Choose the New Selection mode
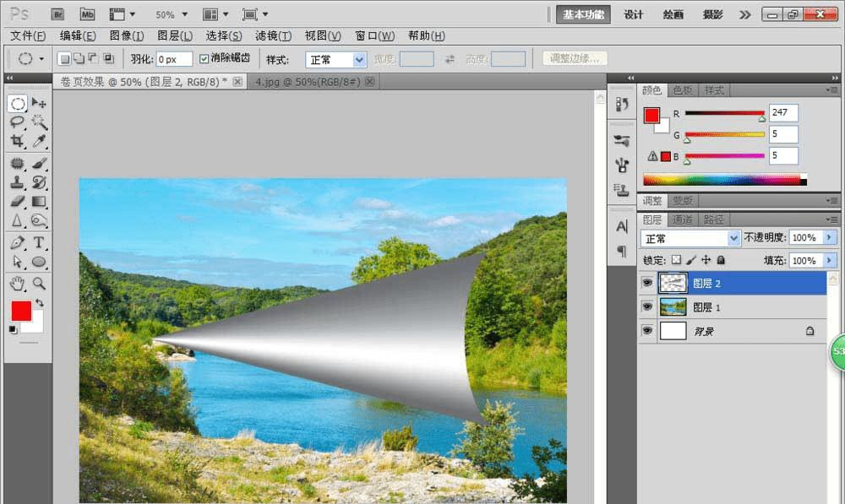845x504 pixels. pos(64,59)
